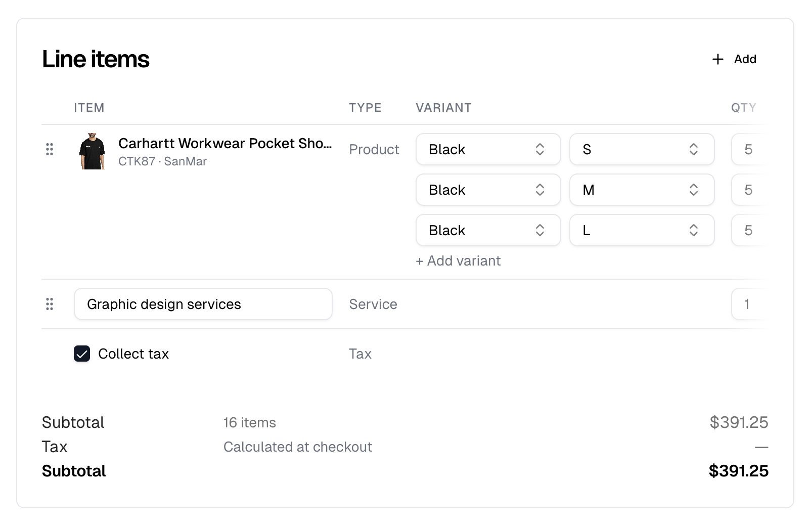
Task: Click the Service type label
Action: click(373, 304)
